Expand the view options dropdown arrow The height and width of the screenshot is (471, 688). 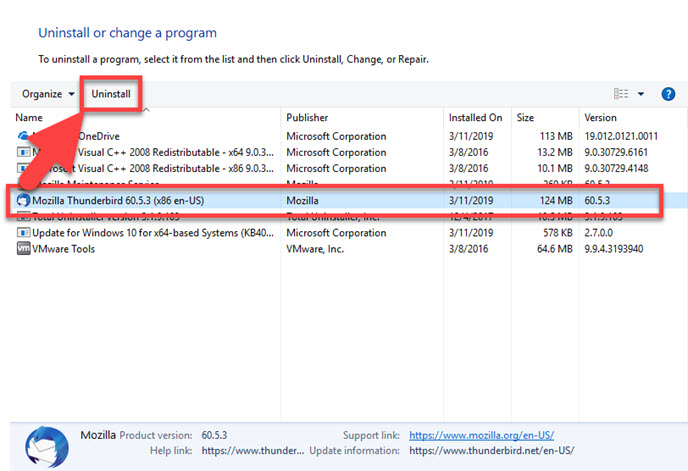click(641, 94)
